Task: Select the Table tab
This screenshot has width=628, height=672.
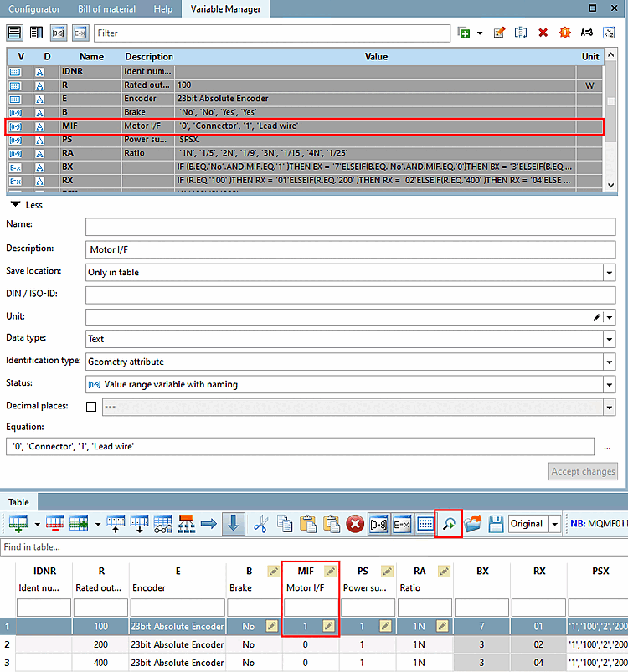Action: [x=18, y=502]
